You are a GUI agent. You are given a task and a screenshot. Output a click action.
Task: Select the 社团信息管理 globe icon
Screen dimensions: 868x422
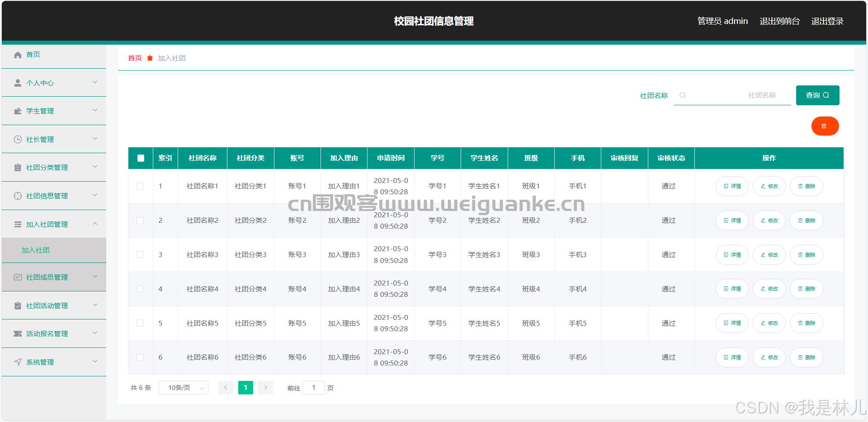coord(18,196)
